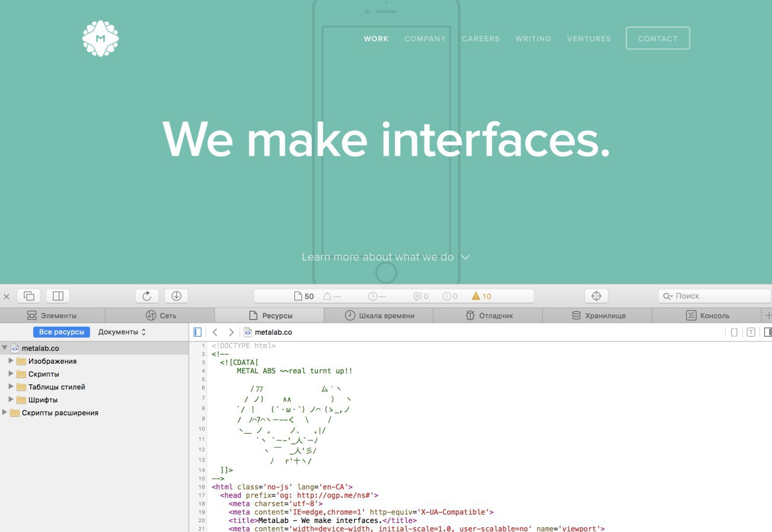The height and width of the screenshot is (532, 772).
Task: Click the element selection crosshair icon
Action: click(596, 296)
